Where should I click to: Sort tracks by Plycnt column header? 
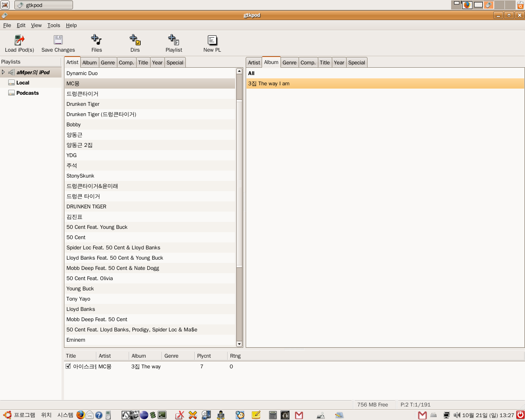click(211, 356)
